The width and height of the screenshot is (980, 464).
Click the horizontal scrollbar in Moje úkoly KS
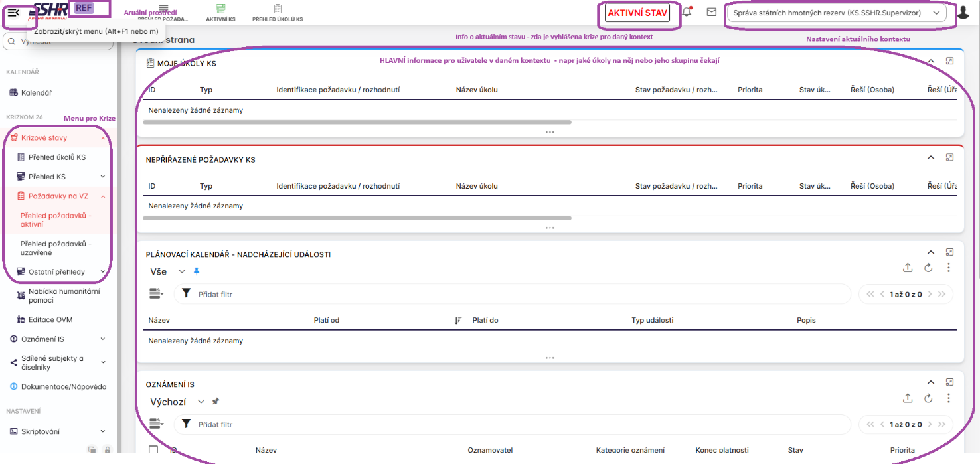point(357,122)
